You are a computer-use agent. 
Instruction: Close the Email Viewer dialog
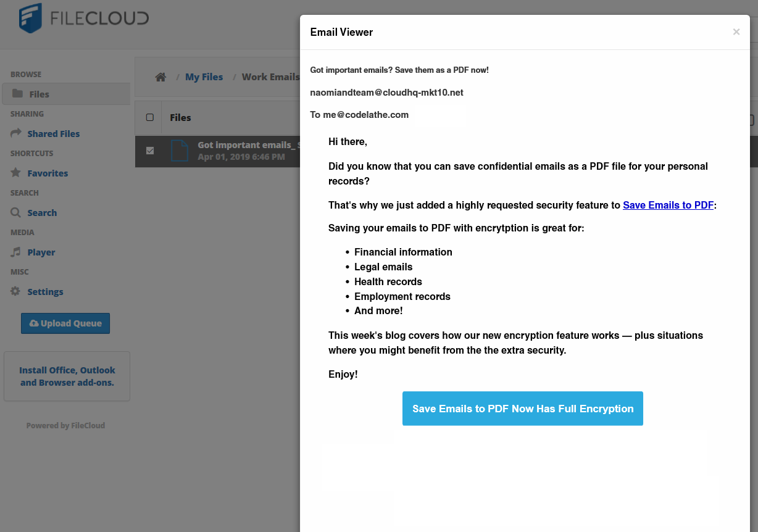(736, 31)
